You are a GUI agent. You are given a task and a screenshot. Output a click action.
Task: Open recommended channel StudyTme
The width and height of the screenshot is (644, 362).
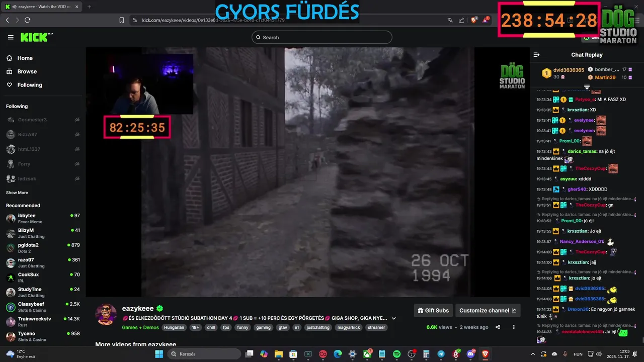pyautogui.click(x=43, y=292)
